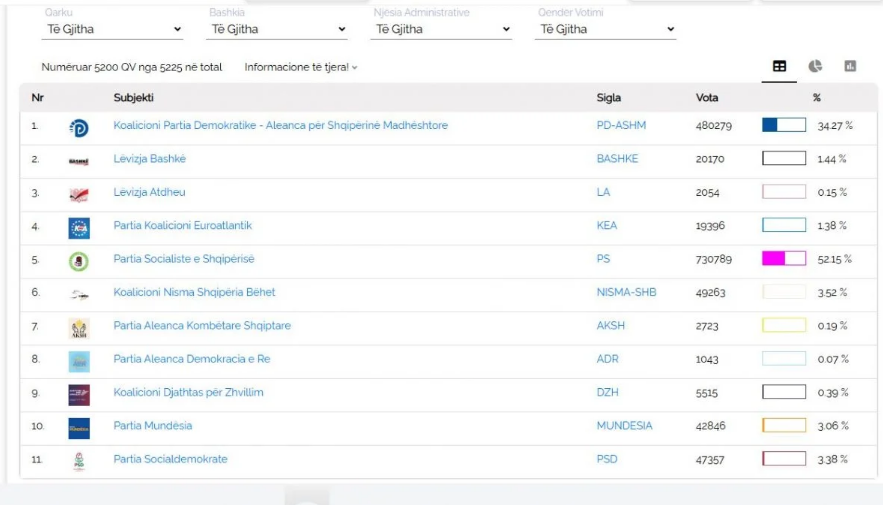Switch to pie chart view icon
Screen dimensions: 883x505
click(x=815, y=66)
